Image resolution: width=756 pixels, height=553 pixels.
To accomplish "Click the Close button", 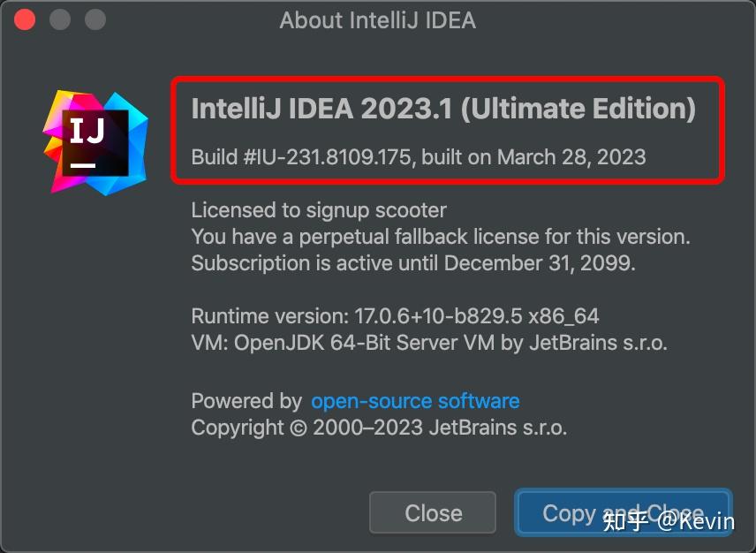I will coord(432,512).
